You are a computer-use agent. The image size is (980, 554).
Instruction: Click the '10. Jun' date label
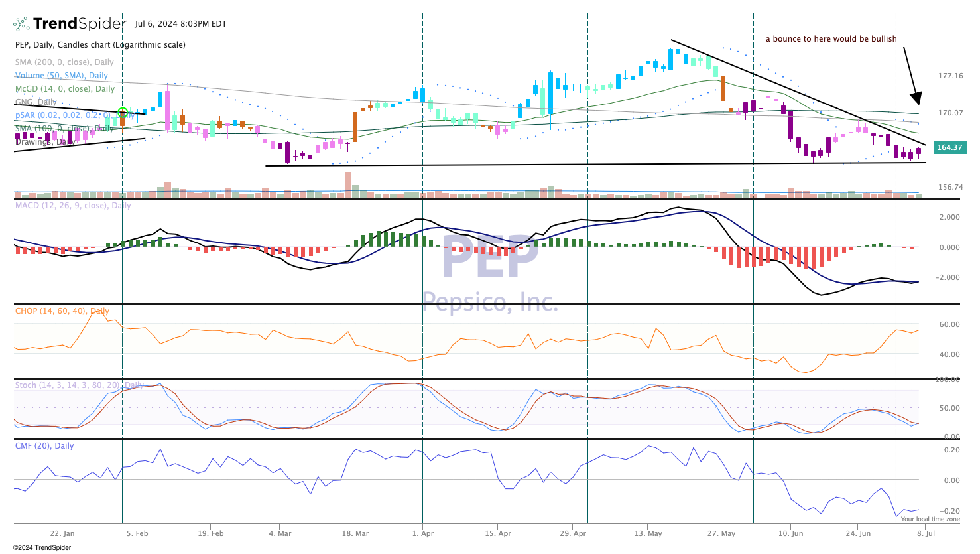point(790,533)
